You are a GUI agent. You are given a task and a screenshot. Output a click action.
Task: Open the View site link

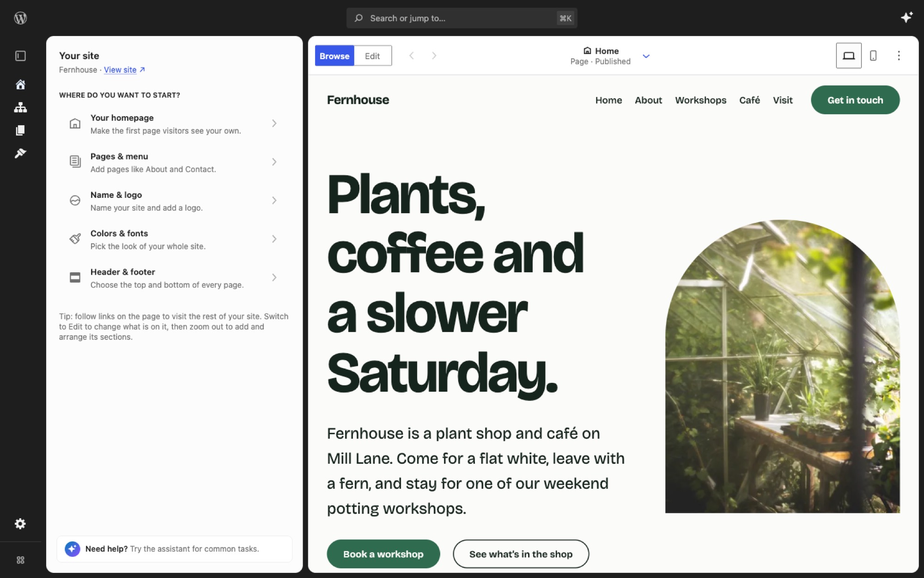[x=120, y=69]
